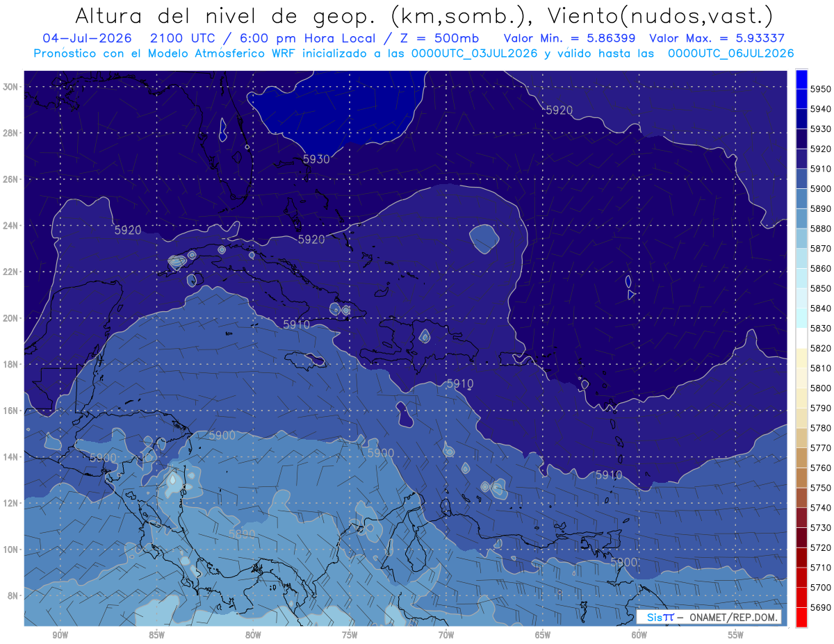
Task: Click the '22N' latitude label
Action: pyautogui.click(x=10, y=272)
